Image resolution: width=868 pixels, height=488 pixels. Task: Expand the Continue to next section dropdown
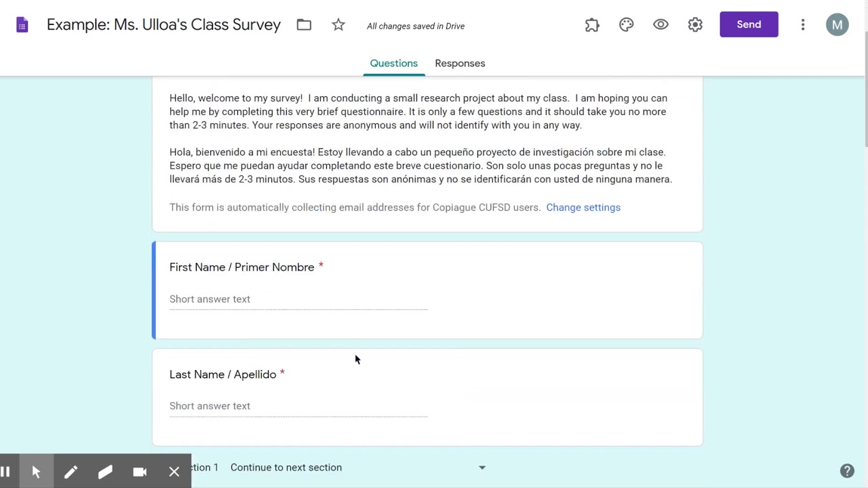pyautogui.click(x=481, y=468)
